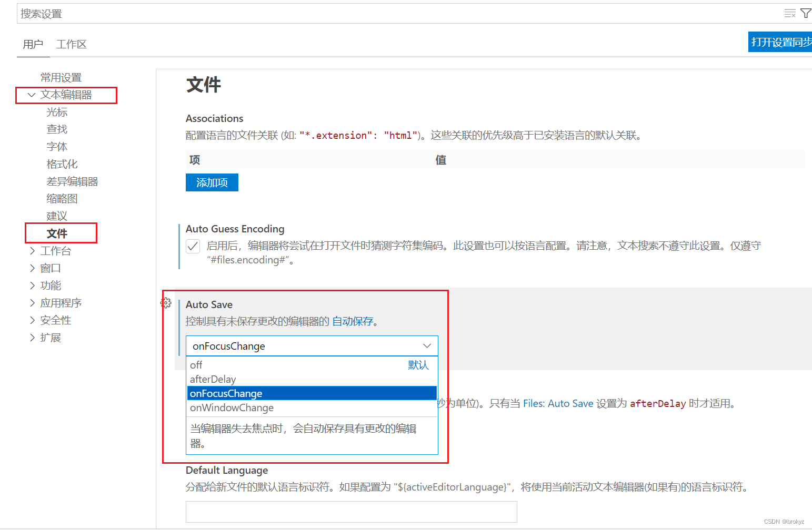Click the Default Language input field

352,512
